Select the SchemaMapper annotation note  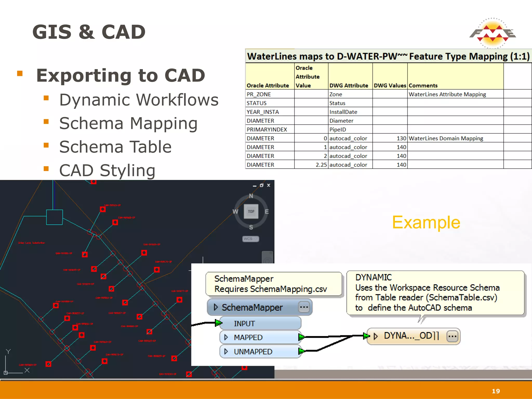pyautogui.click(x=274, y=284)
